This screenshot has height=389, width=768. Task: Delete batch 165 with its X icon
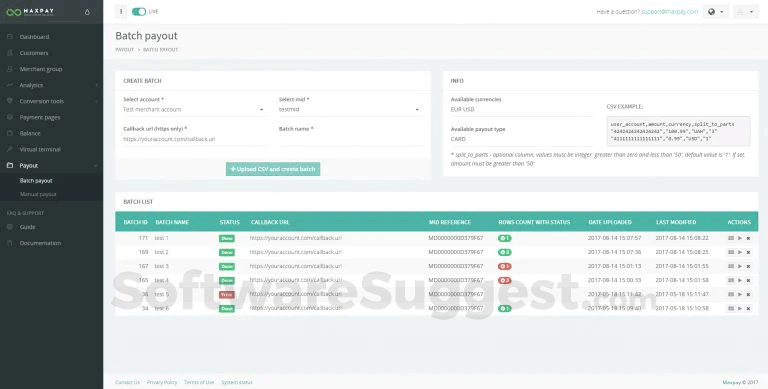[x=748, y=280]
